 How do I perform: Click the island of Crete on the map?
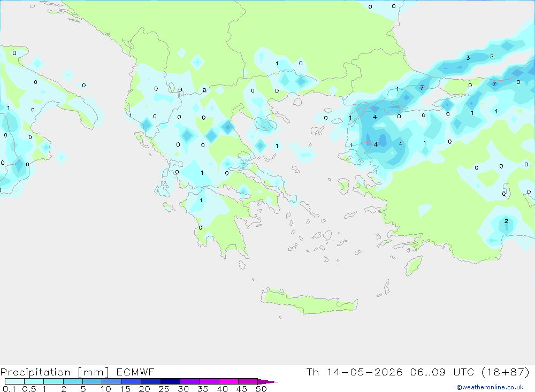[309, 301]
